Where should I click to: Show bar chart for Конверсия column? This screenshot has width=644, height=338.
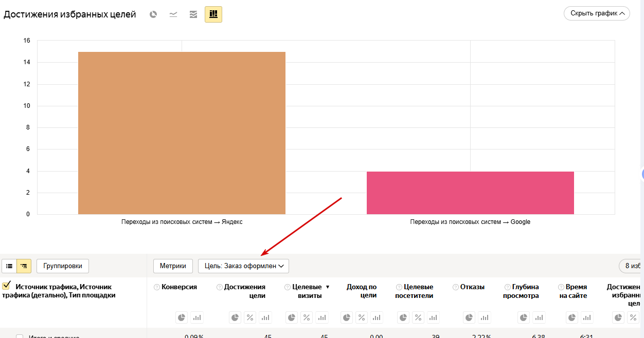pos(196,317)
